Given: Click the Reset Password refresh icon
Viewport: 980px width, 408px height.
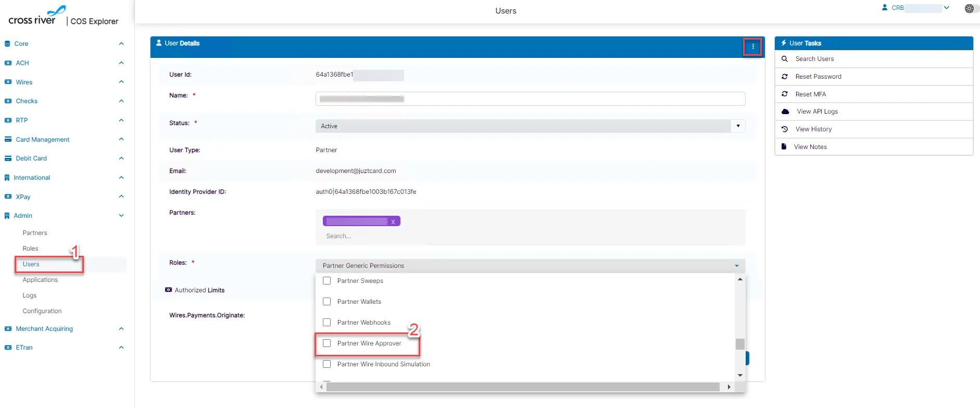Looking at the screenshot, I should click(x=784, y=77).
